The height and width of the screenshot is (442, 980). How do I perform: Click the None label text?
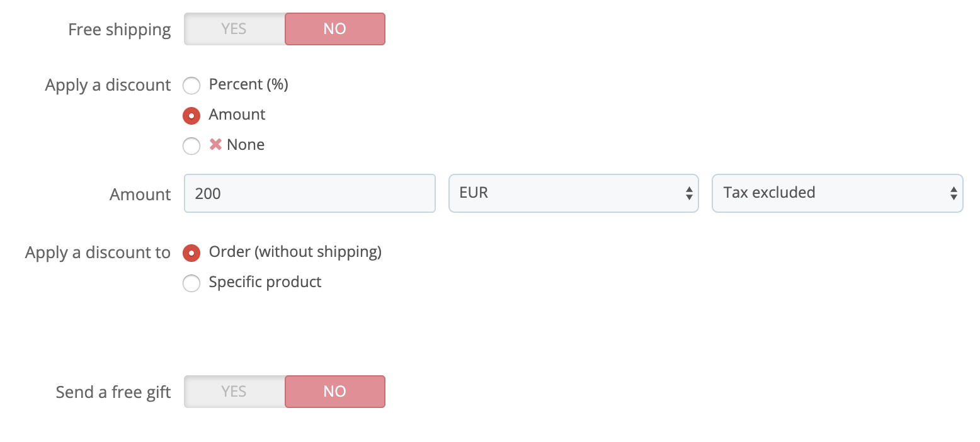(246, 145)
